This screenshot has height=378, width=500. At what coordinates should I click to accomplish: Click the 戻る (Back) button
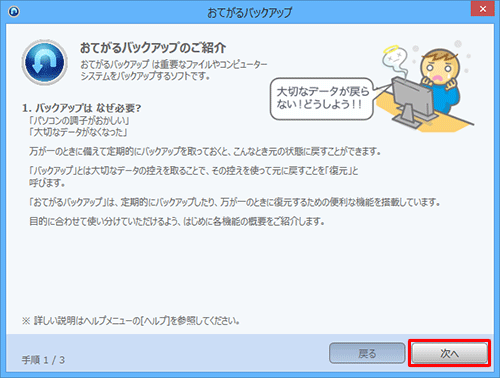click(367, 353)
